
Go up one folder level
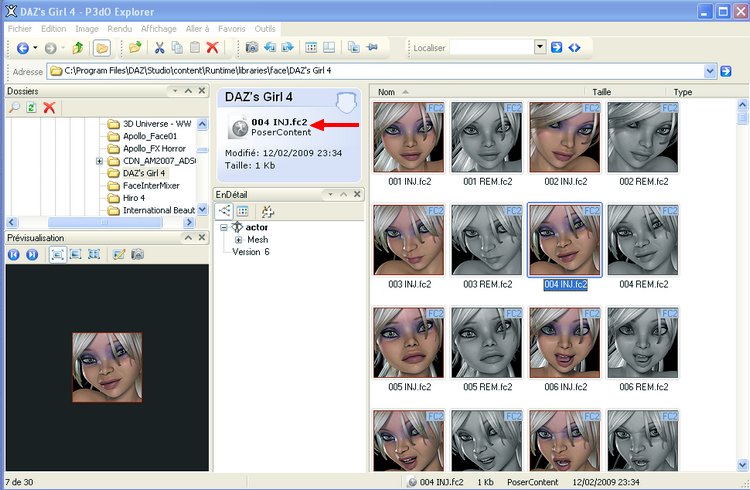77,48
